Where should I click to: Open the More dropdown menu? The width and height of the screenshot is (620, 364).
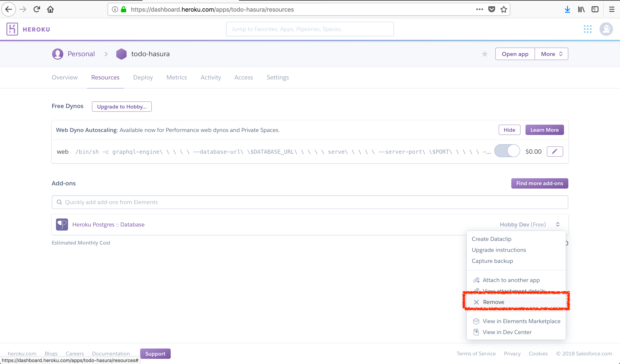tap(551, 54)
